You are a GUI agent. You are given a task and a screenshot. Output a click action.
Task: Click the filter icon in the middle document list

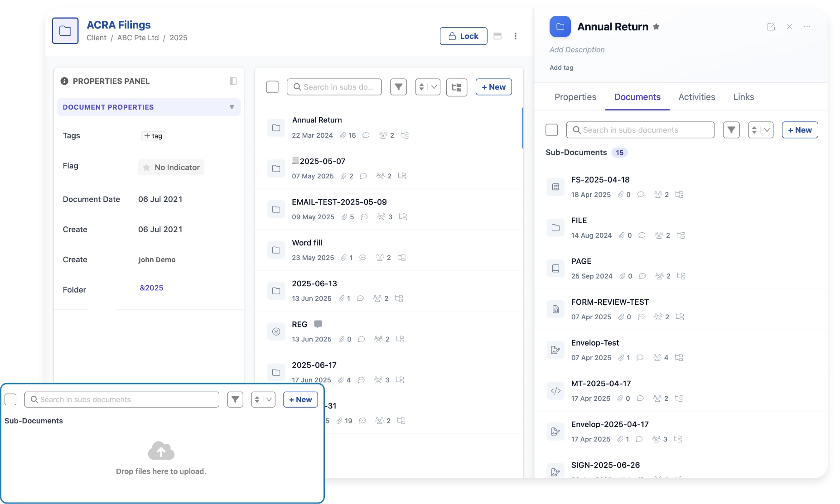point(398,87)
